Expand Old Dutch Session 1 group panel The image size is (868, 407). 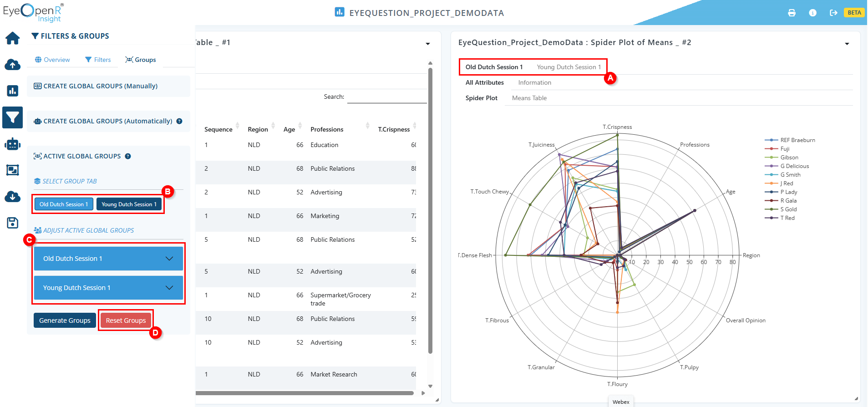(108, 259)
